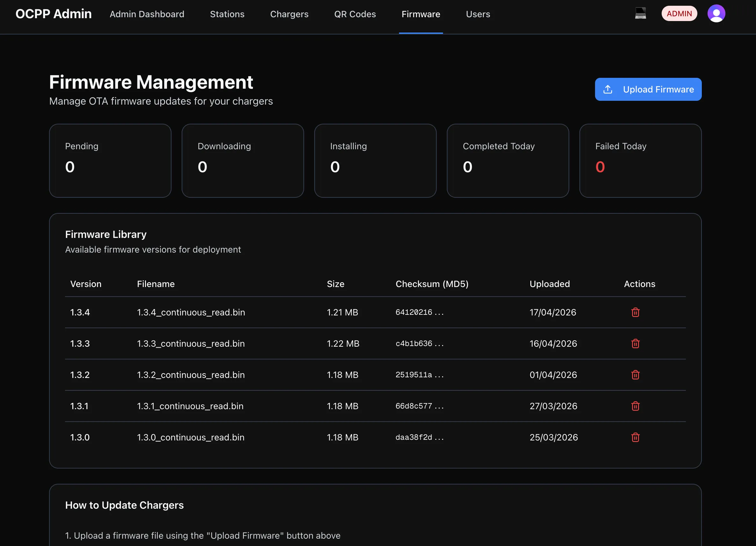Click the Firmware Management page title
This screenshot has width=756, height=546.
[151, 82]
